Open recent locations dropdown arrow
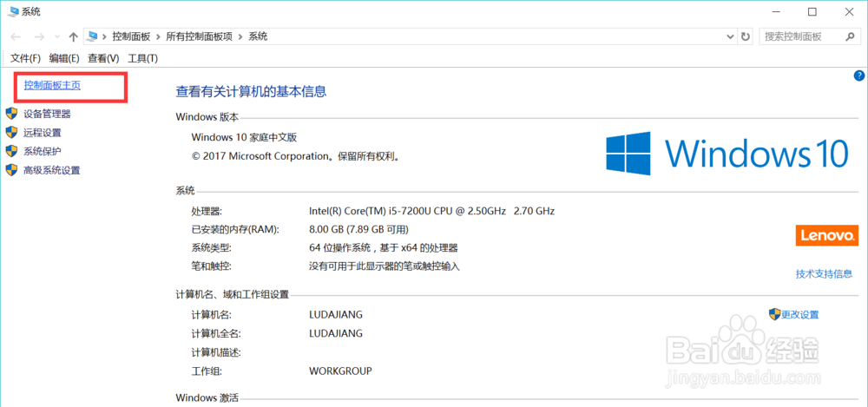The image size is (868, 407). [x=57, y=37]
